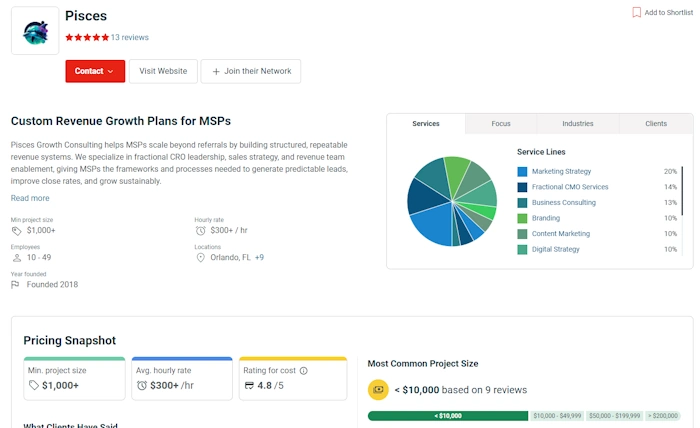700x428 pixels.
Task: Click the clock icon beside $300+ / hr
Action: [200, 231]
